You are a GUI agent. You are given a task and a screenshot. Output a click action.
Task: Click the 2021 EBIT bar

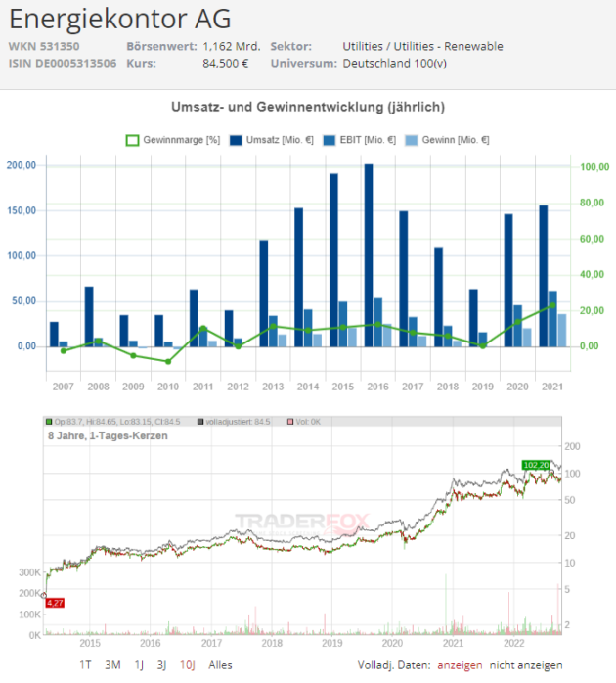[552, 319]
